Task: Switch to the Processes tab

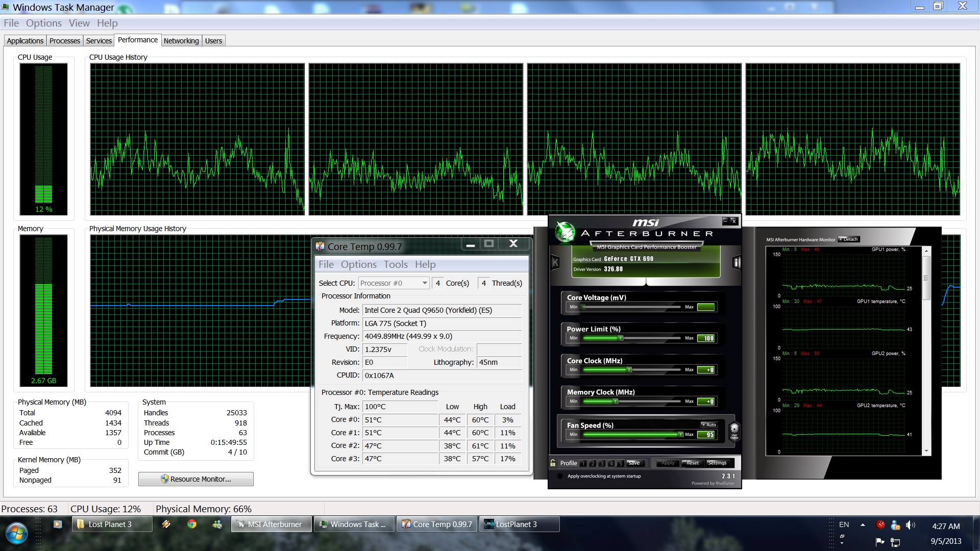Action: coord(65,41)
